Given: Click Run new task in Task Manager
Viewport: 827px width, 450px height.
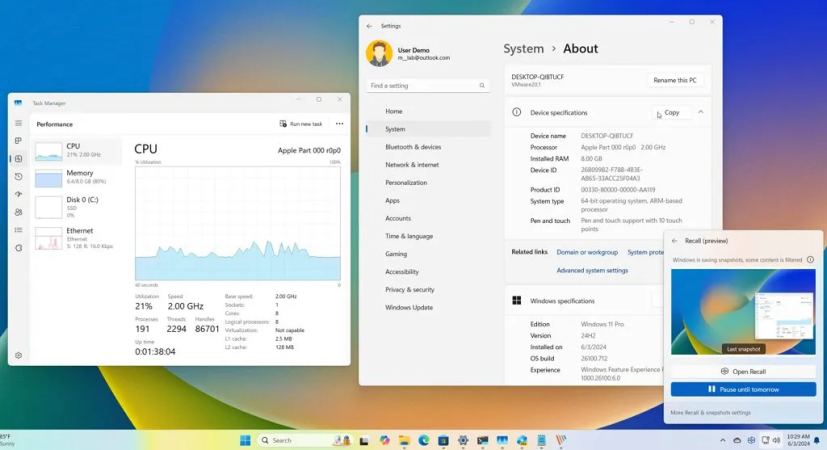Looking at the screenshot, I should pyautogui.click(x=301, y=124).
